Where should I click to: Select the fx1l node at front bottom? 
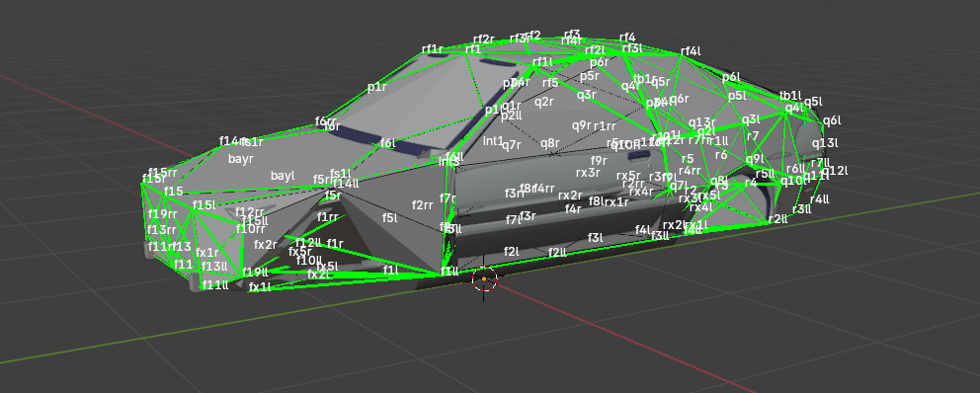pyautogui.click(x=260, y=286)
